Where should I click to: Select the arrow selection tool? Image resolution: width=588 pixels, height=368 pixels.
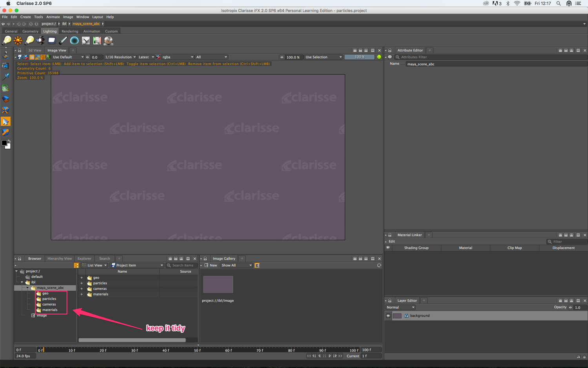tap(5, 122)
